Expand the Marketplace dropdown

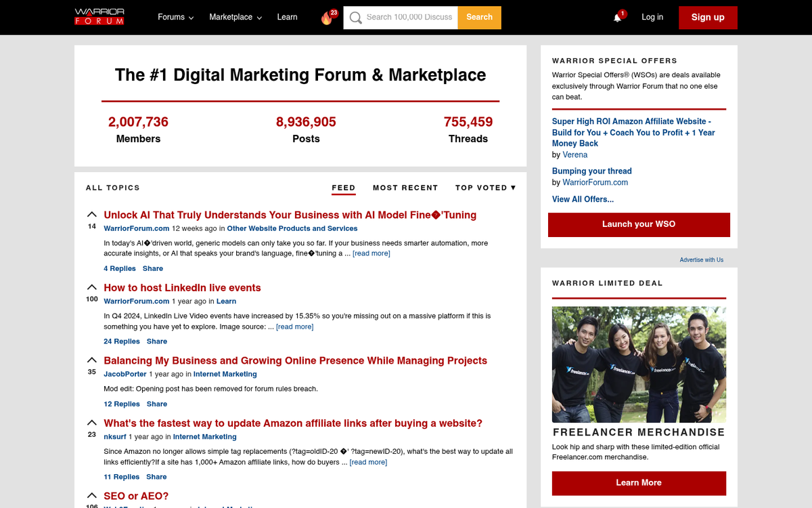(x=235, y=17)
